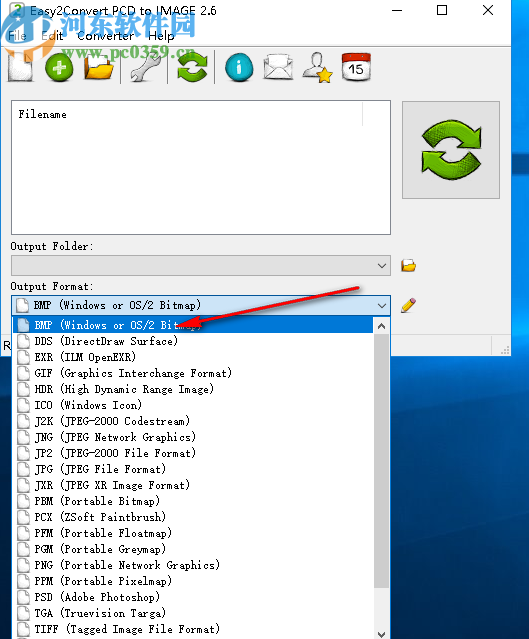Open the Converter menu
Screen dimensions: 529x639
106,36
